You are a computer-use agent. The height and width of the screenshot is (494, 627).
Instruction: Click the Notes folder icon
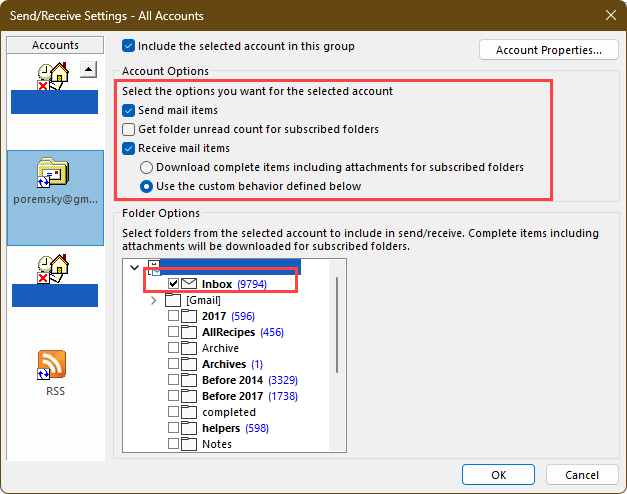189,444
